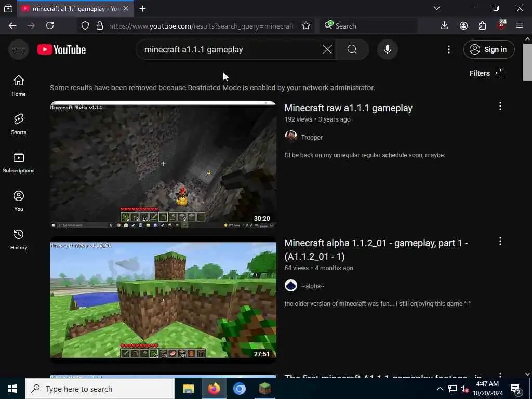This screenshot has height=399, width=532.
Task: Reload the page in Firefox
Action: pos(50,26)
